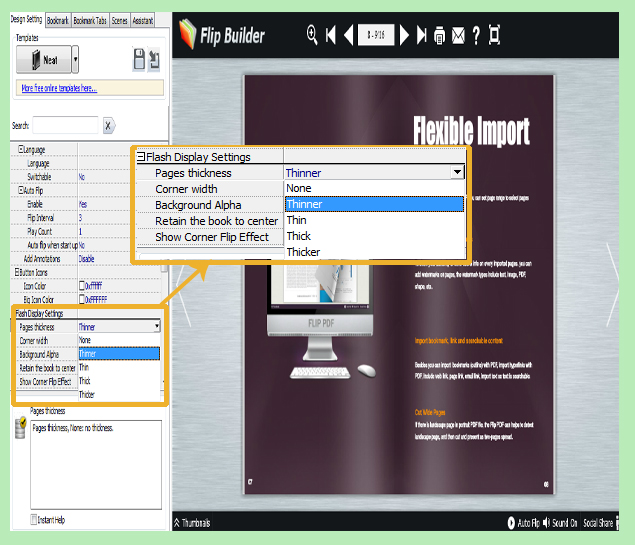Click inside the Search input field
The image size is (635, 545).
(x=65, y=125)
